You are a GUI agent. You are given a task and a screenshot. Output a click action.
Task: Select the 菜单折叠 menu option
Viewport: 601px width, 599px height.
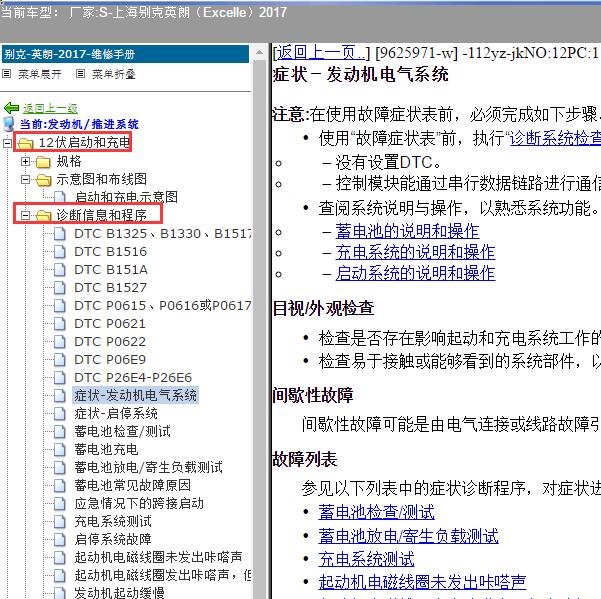pos(114,74)
